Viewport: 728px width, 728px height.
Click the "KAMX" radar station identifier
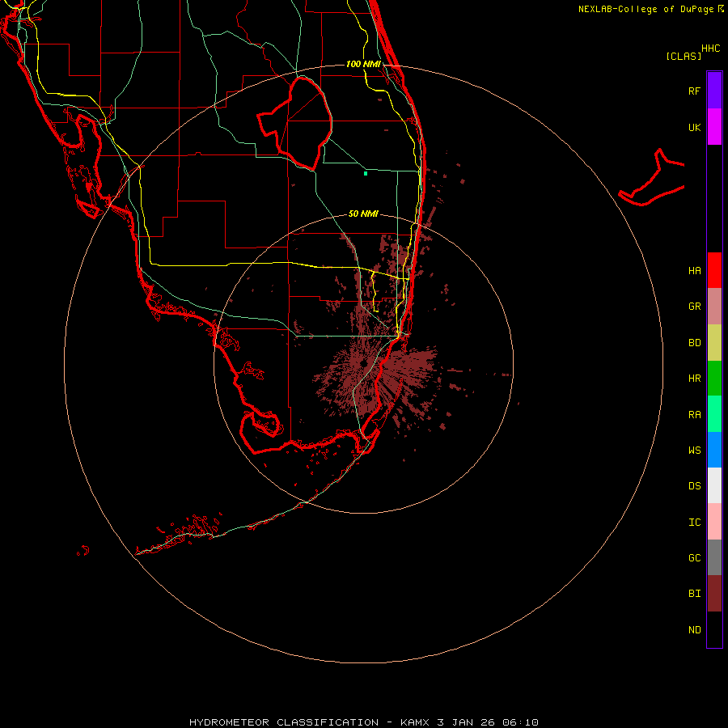415,722
